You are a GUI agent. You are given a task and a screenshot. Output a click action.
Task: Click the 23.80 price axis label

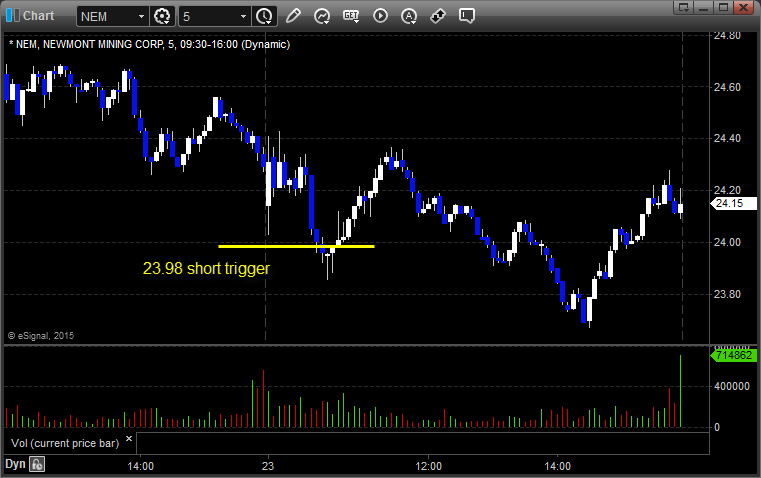[x=727, y=294]
